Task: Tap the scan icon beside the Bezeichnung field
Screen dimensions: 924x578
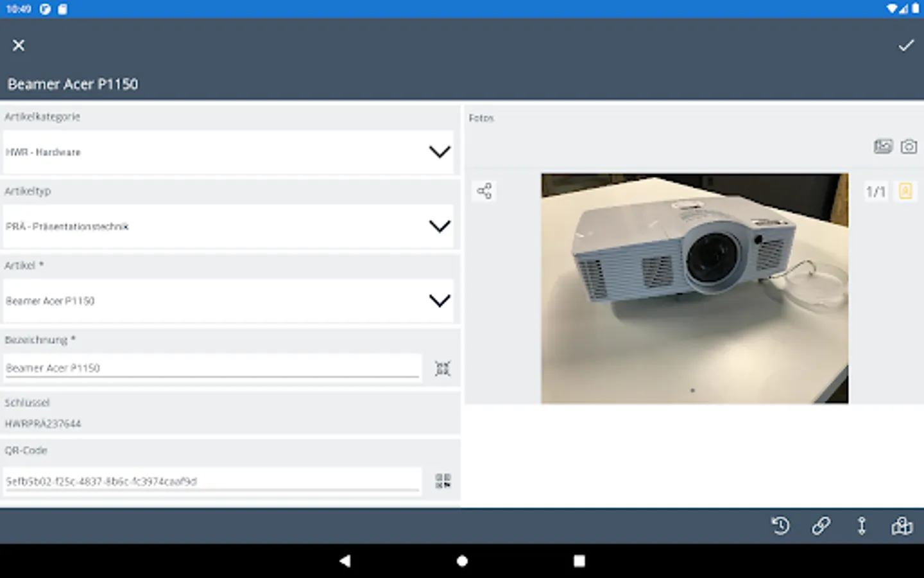Action: [x=443, y=369]
